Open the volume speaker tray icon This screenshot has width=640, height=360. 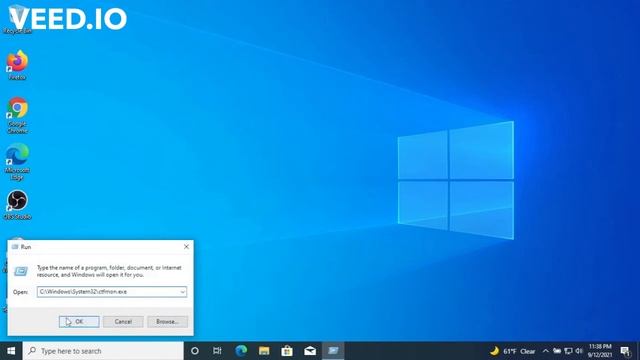(579, 351)
